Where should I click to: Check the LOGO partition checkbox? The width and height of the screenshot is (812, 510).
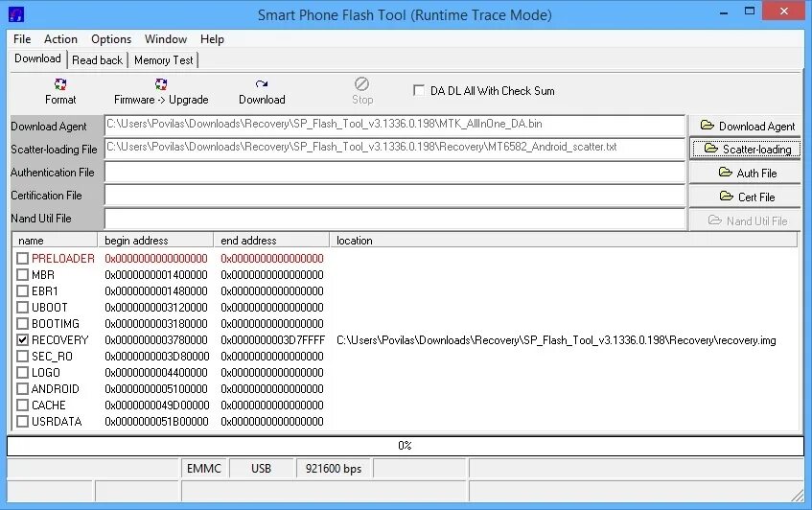click(22, 372)
